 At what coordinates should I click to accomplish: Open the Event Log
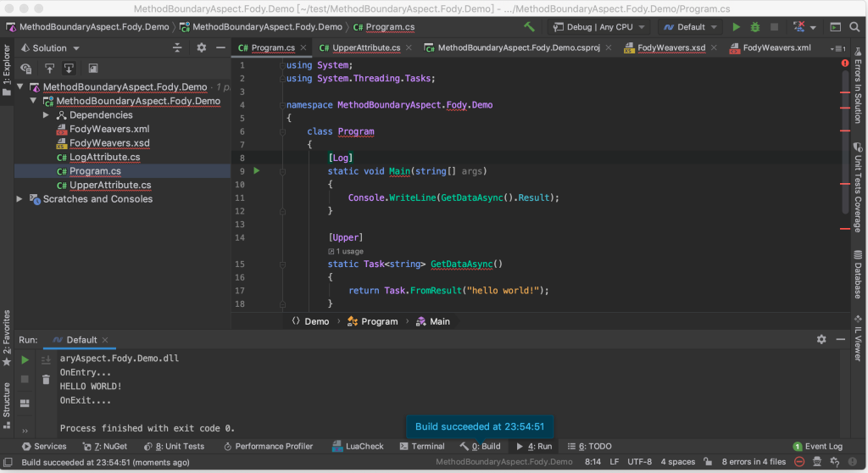(818, 447)
